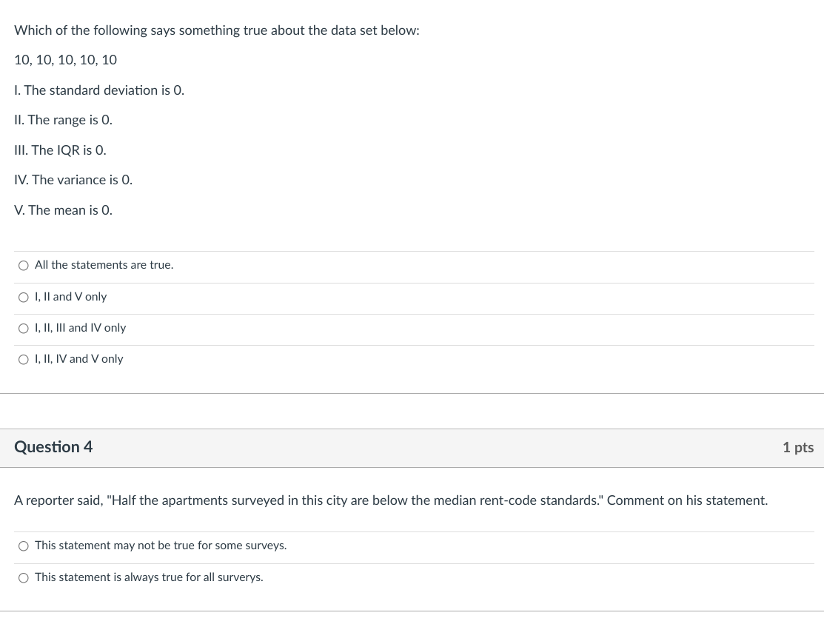824x644 pixels.
Task: Choose "This statement is always true for all surverys."
Action: [x=23, y=577]
